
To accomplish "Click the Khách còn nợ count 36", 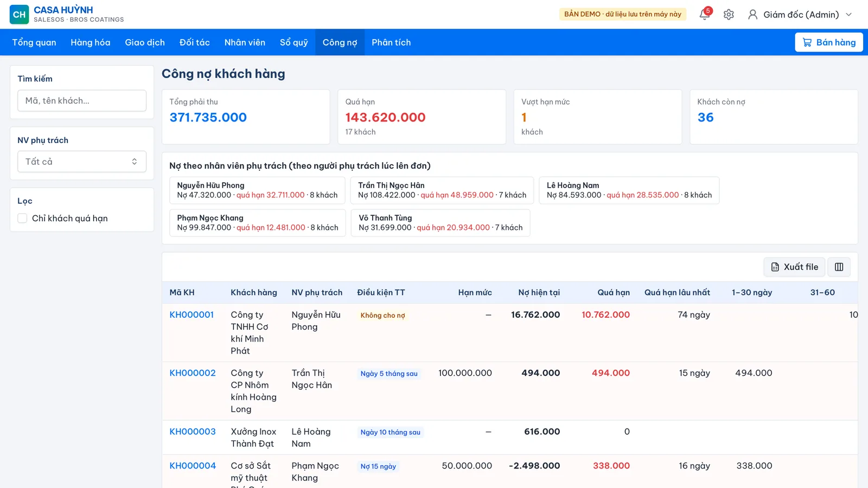I will [x=705, y=118].
